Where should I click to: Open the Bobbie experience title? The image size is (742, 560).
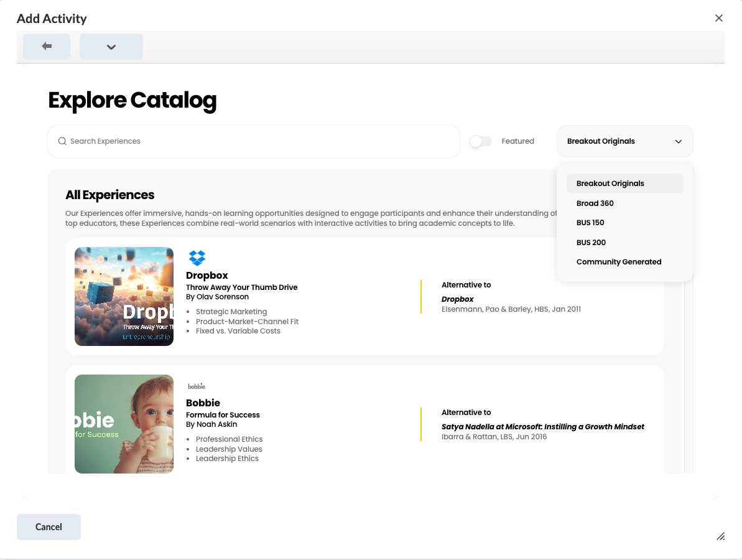point(203,403)
